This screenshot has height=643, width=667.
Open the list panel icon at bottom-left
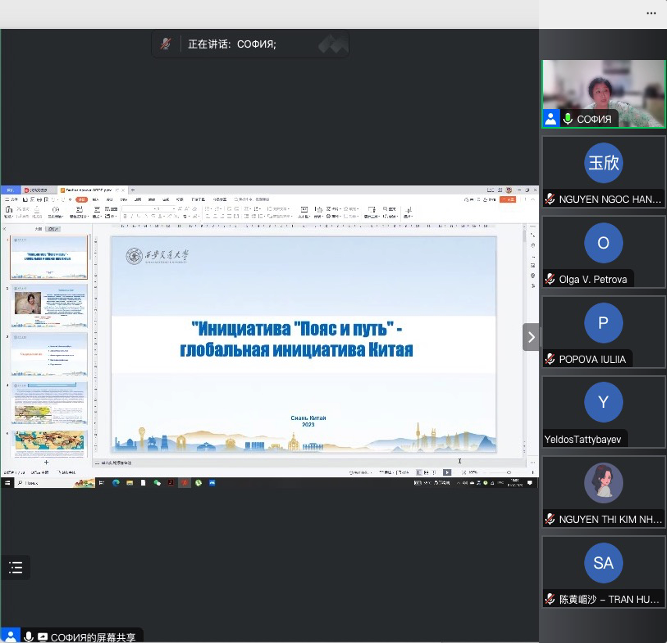click(x=15, y=567)
